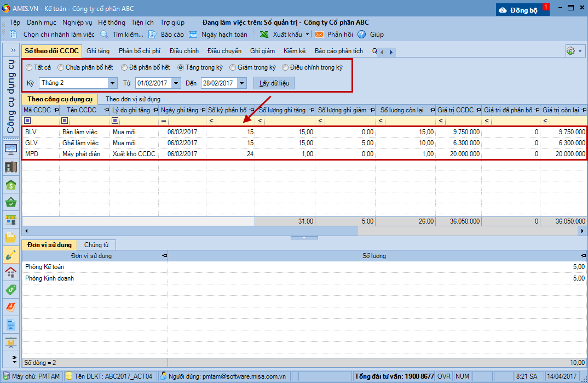This screenshot has width=588, height=383.
Task: Open the shopping basket module in sidebar
Action: point(10,202)
